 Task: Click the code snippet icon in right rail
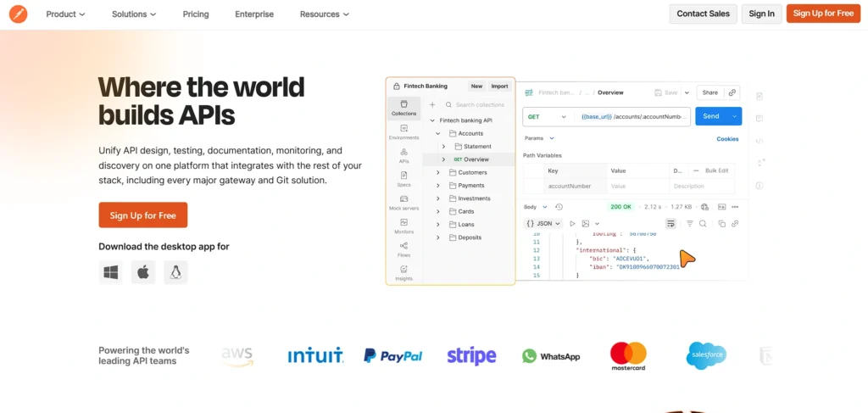tap(759, 141)
